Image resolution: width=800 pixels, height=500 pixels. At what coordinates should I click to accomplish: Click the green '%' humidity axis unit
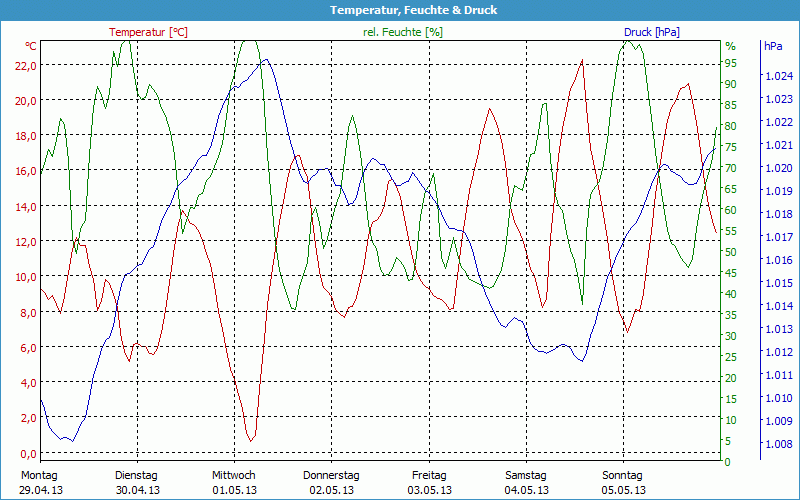pos(731,46)
